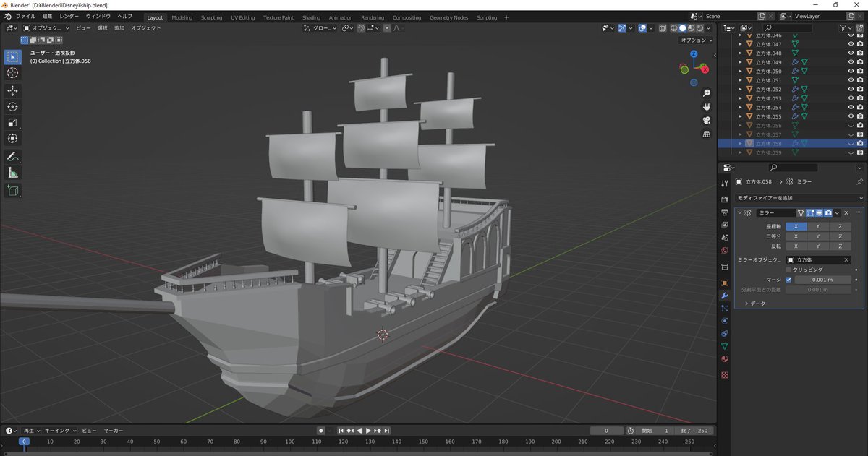
Task: Uncheck the マージ checkbox
Action: [788, 280]
